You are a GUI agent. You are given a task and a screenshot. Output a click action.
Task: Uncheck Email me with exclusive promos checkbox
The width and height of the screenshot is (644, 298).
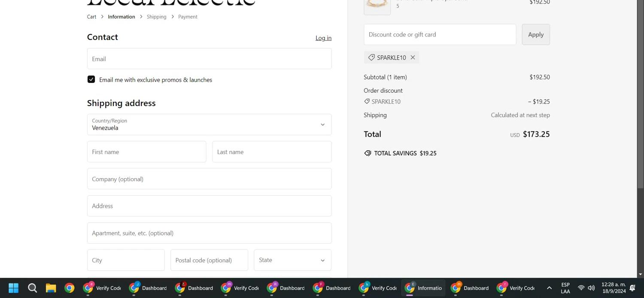(91, 79)
